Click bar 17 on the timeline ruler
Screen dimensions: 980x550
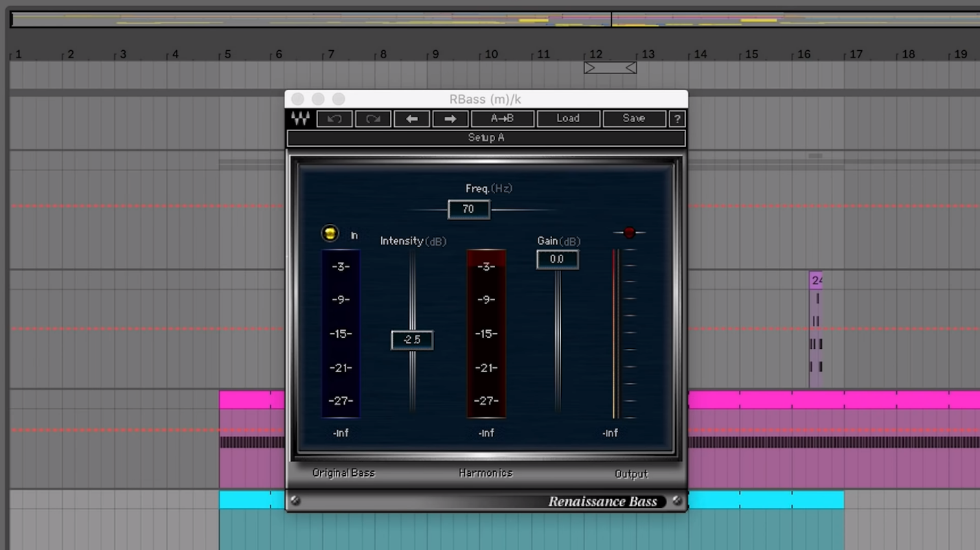click(856, 54)
